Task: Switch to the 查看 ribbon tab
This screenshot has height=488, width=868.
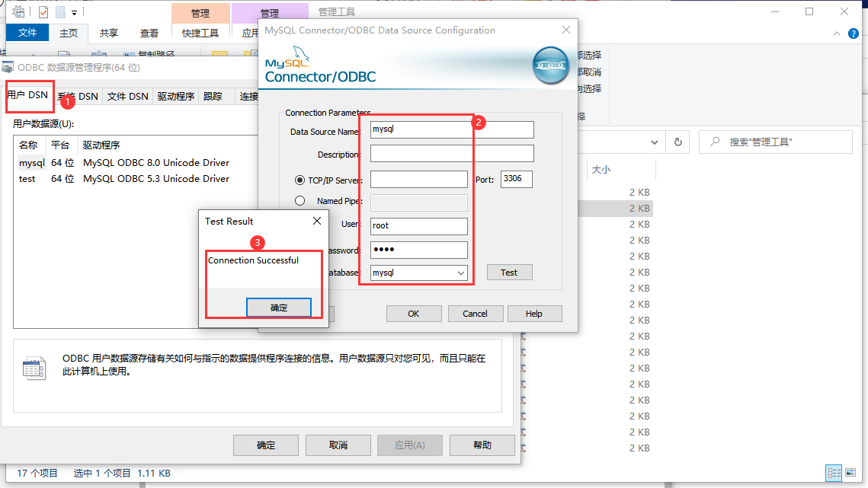Action: [149, 33]
